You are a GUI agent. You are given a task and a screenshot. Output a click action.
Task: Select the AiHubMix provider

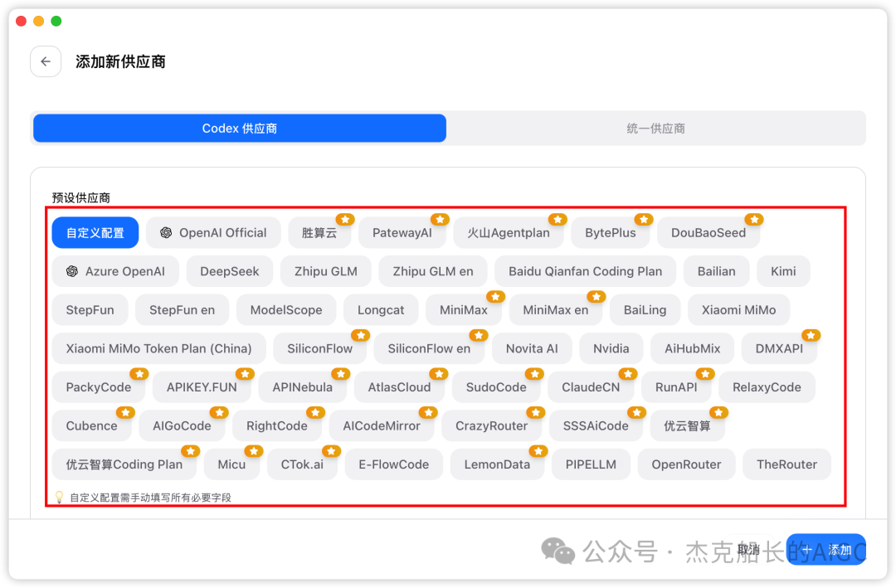coord(693,348)
